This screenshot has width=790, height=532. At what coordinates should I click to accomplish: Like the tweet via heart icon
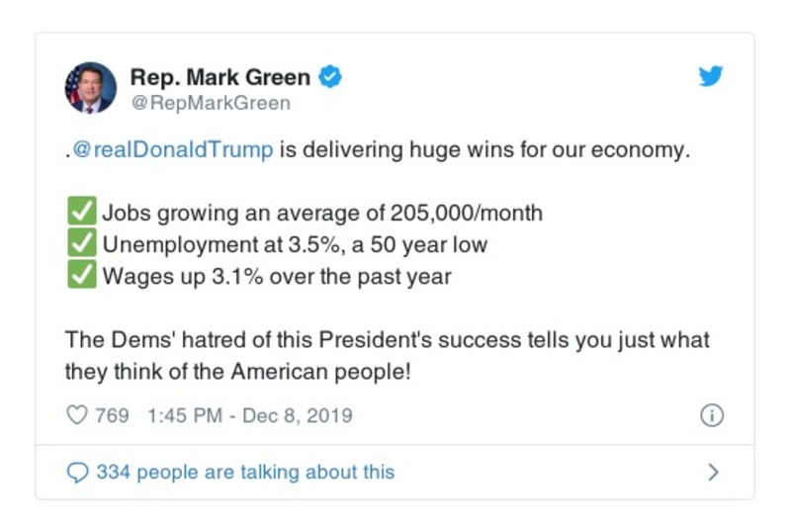pyautogui.click(x=77, y=416)
